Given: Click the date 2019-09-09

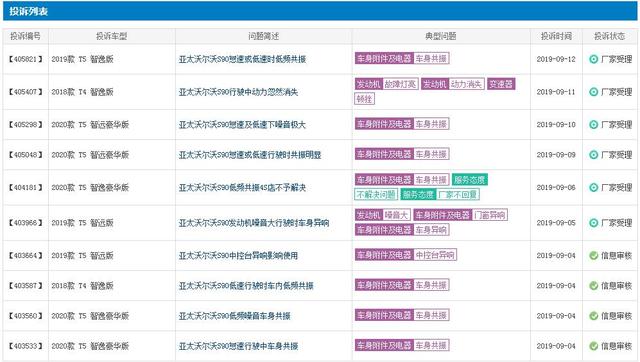Looking at the screenshot, I should pyautogui.click(x=556, y=155).
